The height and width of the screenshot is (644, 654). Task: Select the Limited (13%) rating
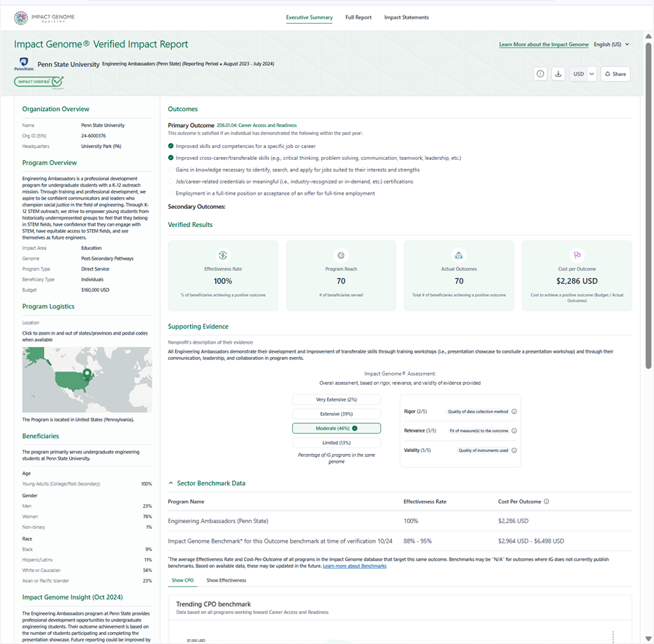point(336,443)
